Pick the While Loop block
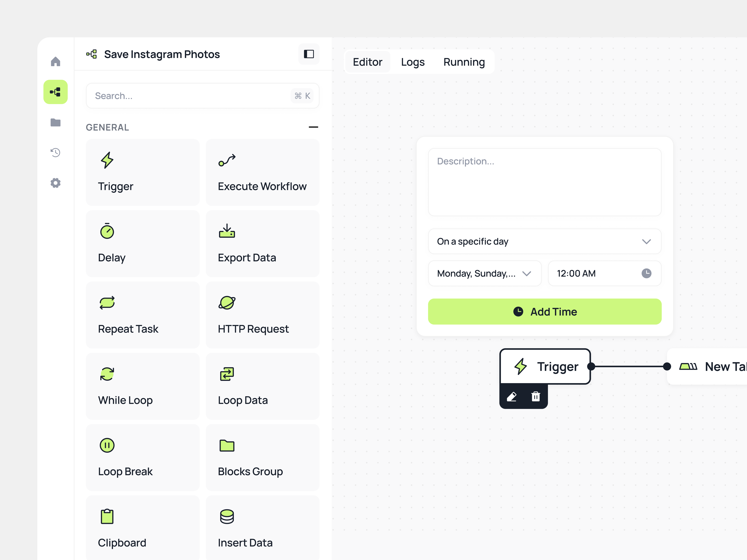This screenshot has width=747, height=560. (x=142, y=386)
